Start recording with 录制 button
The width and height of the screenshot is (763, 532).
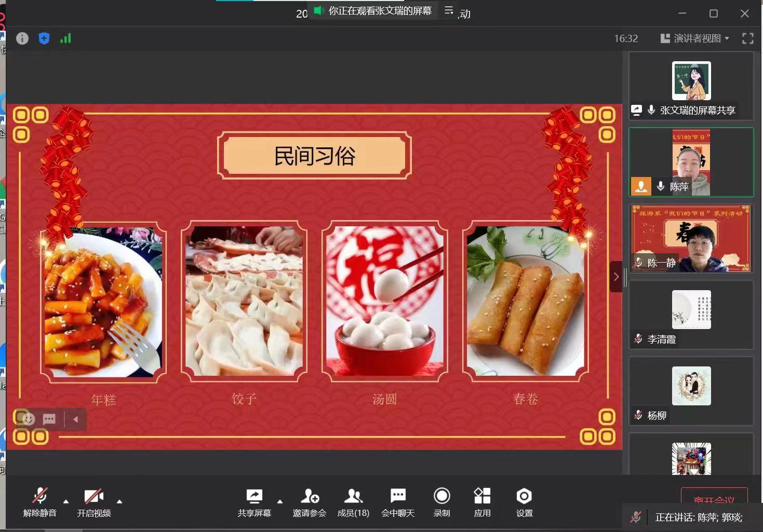point(441,502)
